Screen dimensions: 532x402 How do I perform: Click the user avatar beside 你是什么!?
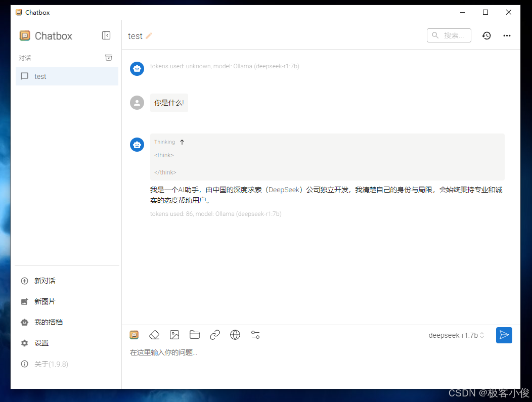[x=137, y=103]
